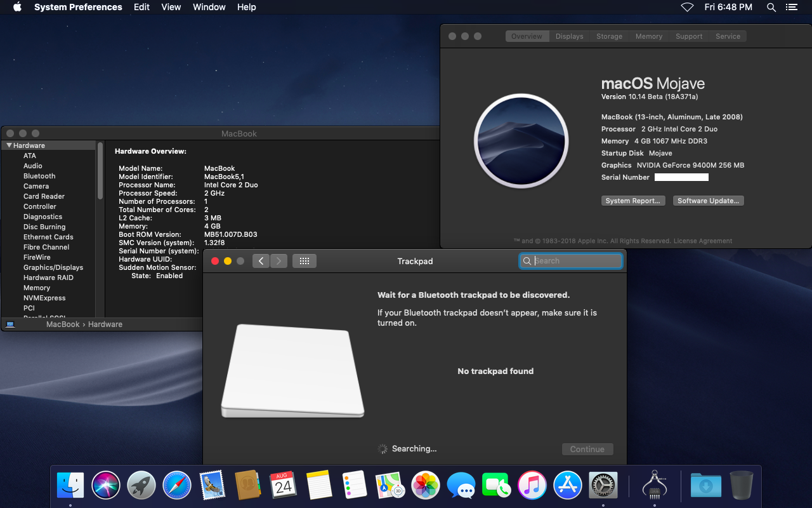Select Card Reader in sidebar
The height and width of the screenshot is (508, 812).
click(44, 196)
